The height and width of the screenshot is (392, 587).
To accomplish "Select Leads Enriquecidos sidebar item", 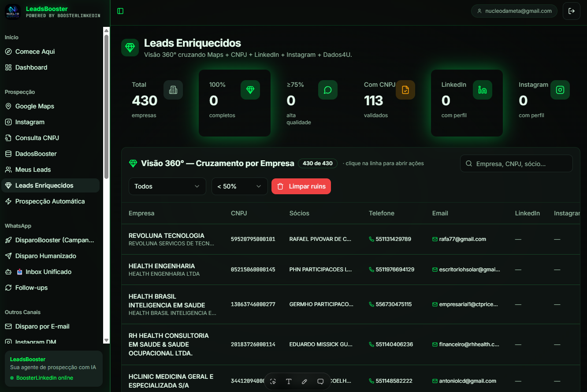I will coord(51,185).
